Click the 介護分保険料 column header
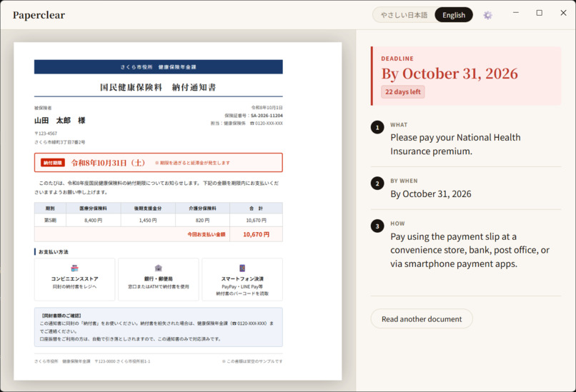Viewport: 576px width, 392px height. coord(202,208)
